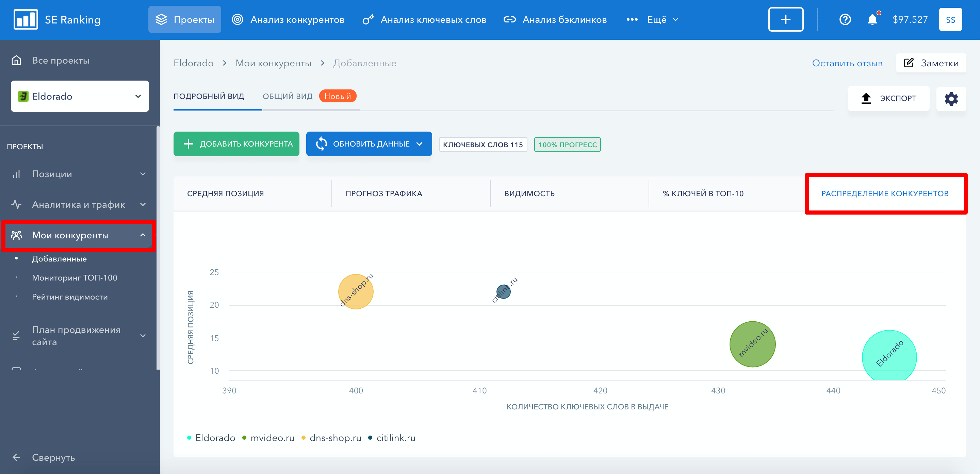The image size is (980, 474).
Task: Select the % ключей в ТОП-10 tab
Action: (726, 193)
